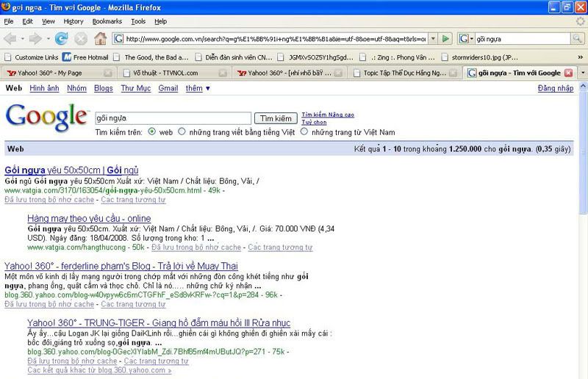Screen dimensions: 588x379
Task: Open result 'TRUNG-TIGER - Giang hồ đẫm máu'
Action: pos(159,322)
